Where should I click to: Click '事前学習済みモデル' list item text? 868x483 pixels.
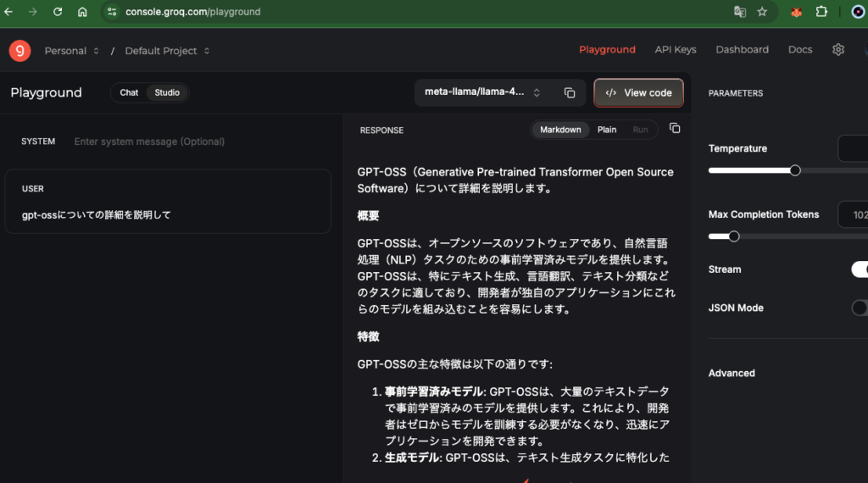click(434, 391)
